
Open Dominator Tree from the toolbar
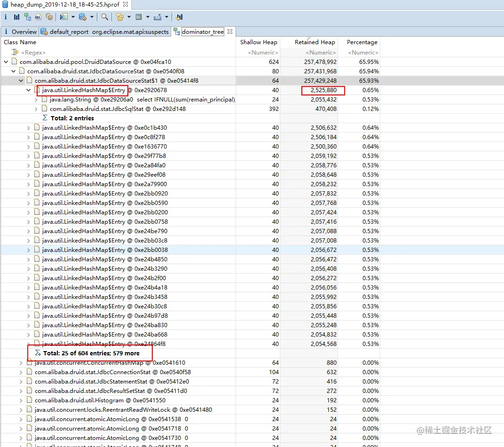coord(28,17)
